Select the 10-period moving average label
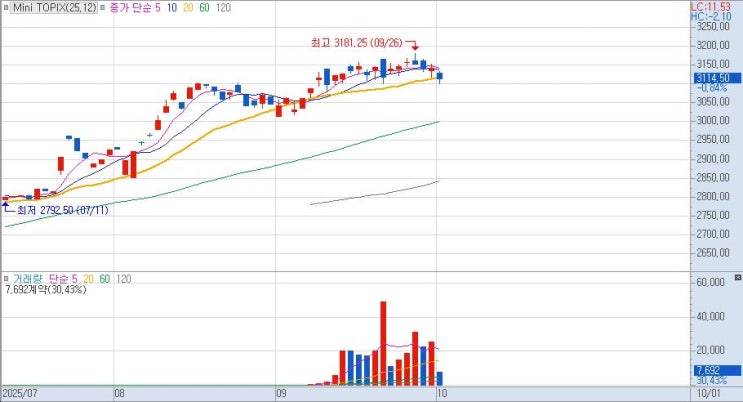Image resolution: width=743 pixels, height=402 pixels. (x=172, y=8)
